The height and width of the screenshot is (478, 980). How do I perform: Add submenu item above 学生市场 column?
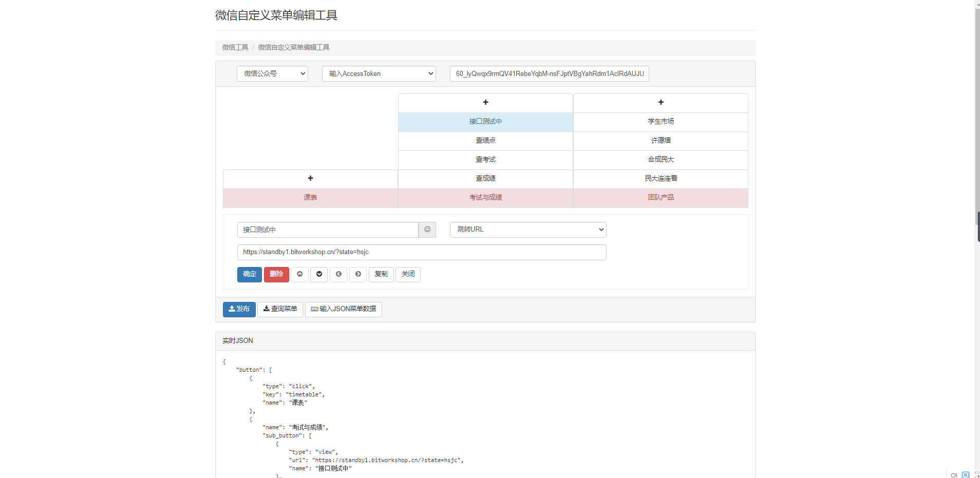coord(661,103)
